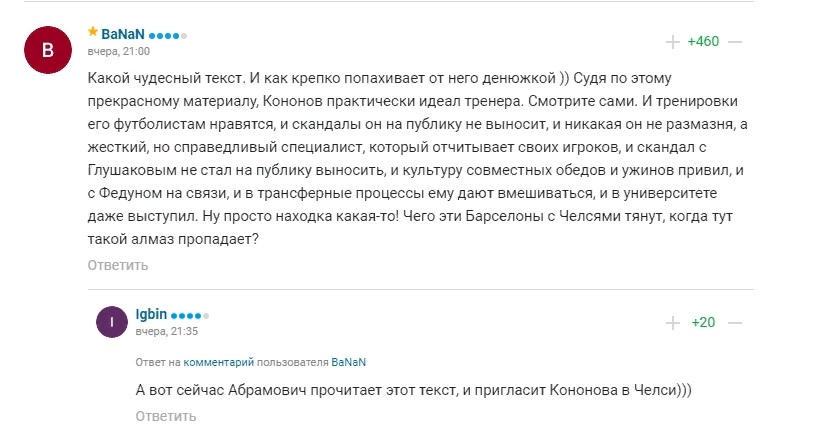Click the +20 rating score

(x=703, y=323)
